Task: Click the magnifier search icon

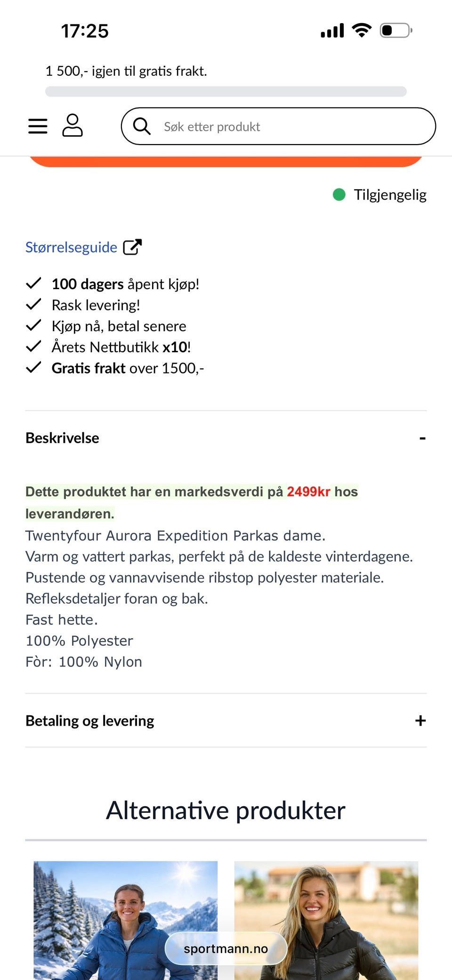Action: (142, 126)
